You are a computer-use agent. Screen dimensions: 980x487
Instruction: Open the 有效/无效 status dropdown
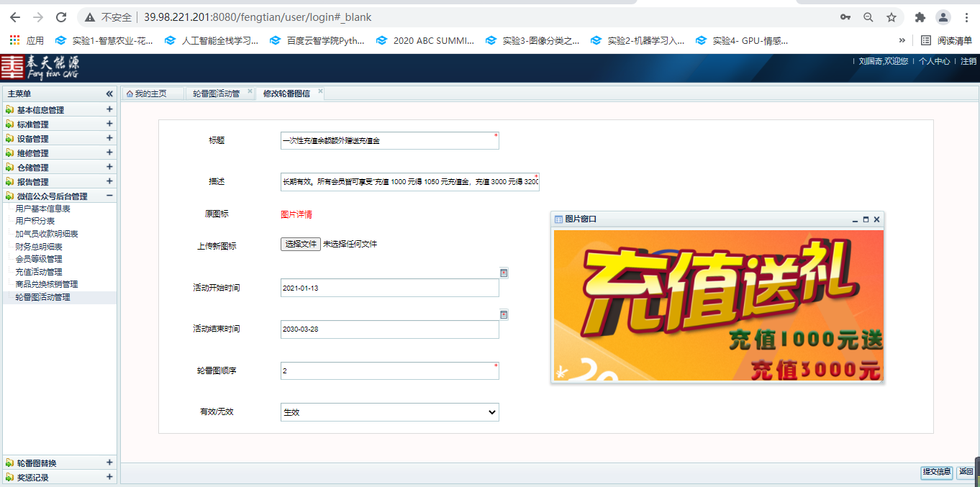tap(389, 412)
